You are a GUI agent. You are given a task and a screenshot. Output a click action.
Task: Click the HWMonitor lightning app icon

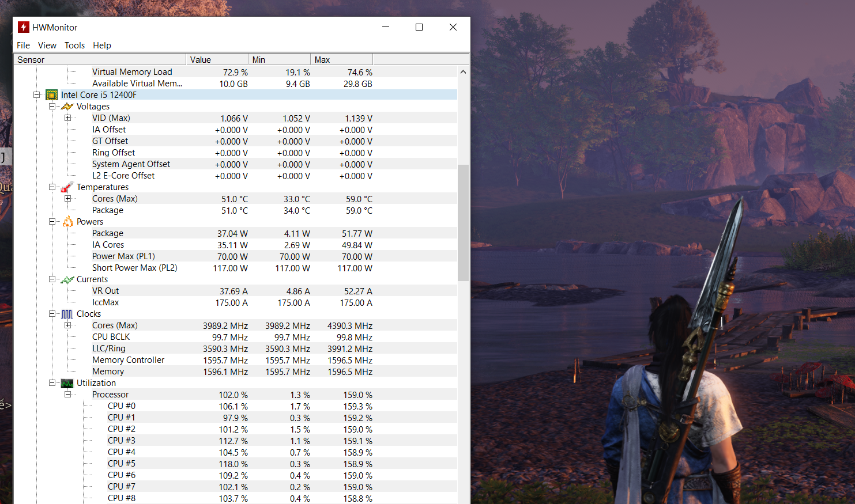(x=24, y=27)
